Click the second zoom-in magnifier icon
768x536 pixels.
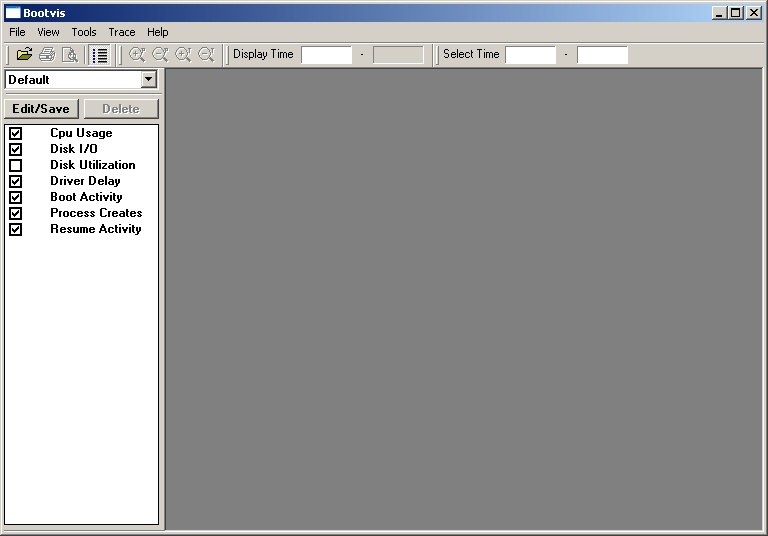point(183,54)
